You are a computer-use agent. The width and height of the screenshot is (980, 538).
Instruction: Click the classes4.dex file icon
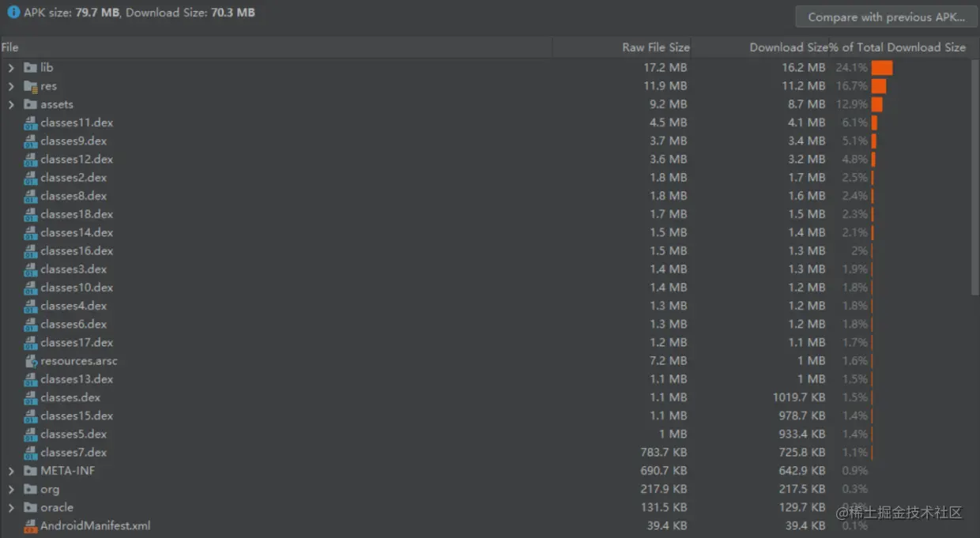[x=31, y=306]
